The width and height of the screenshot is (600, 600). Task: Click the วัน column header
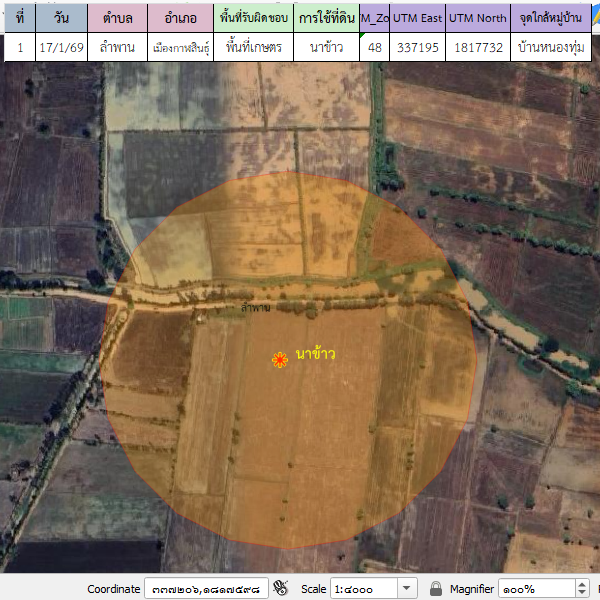coord(61,18)
